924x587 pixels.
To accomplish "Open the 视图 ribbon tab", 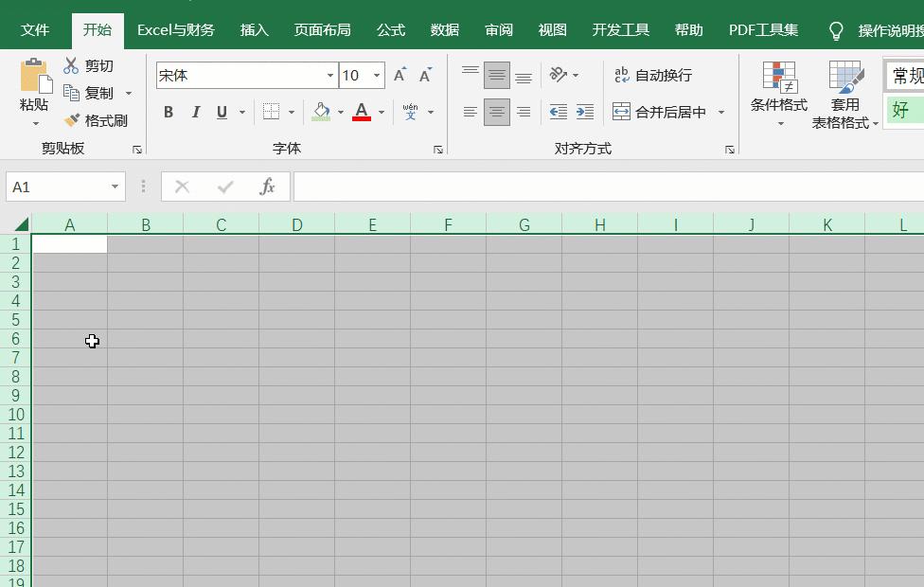I will pyautogui.click(x=552, y=29).
